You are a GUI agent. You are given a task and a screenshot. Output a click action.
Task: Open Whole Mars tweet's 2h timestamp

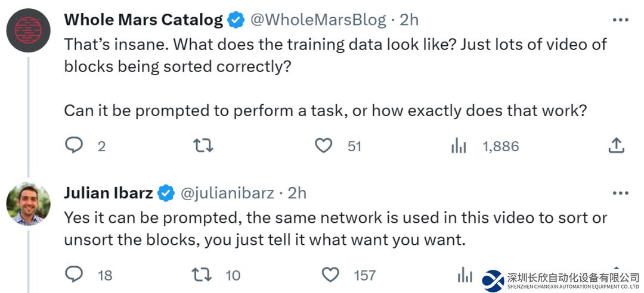tap(409, 20)
